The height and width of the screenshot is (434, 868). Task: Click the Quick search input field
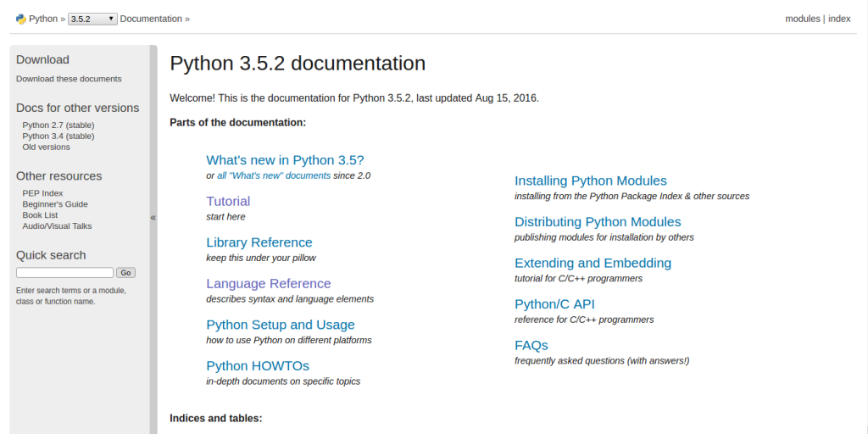click(64, 273)
